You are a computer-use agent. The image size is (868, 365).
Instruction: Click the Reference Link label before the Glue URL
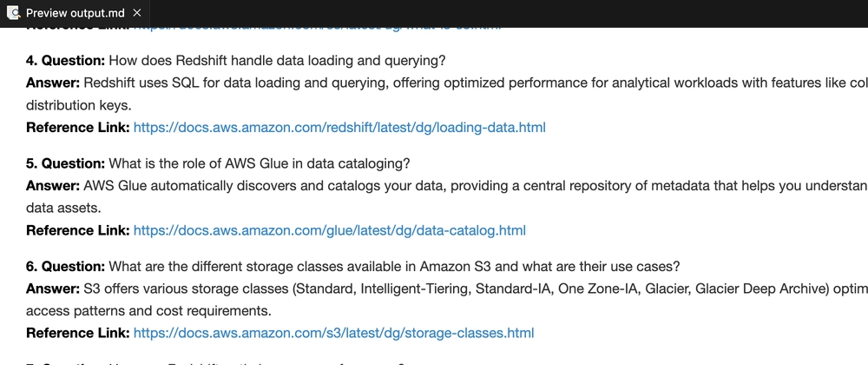78,229
